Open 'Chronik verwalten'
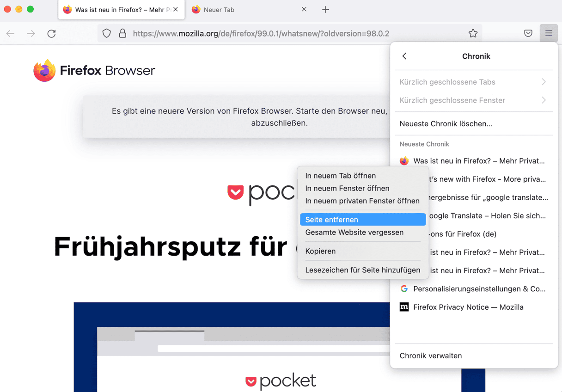The height and width of the screenshot is (392, 562). (x=474, y=355)
